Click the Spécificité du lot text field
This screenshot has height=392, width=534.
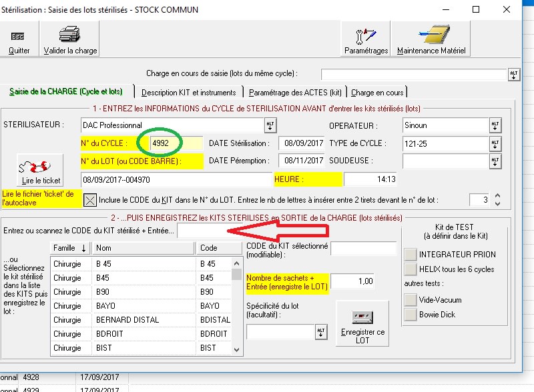pos(280,332)
